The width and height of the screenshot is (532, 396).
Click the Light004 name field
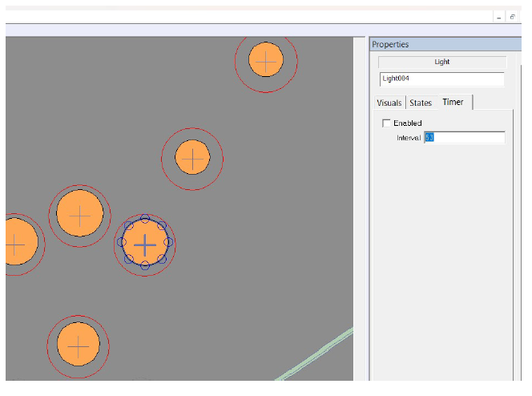(x=441, y=79)
